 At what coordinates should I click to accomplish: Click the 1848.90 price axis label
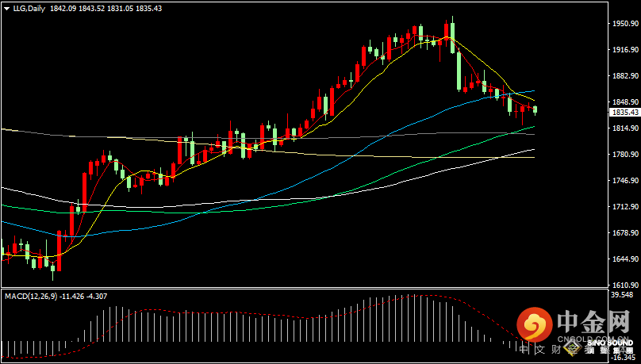click(625, 102)
